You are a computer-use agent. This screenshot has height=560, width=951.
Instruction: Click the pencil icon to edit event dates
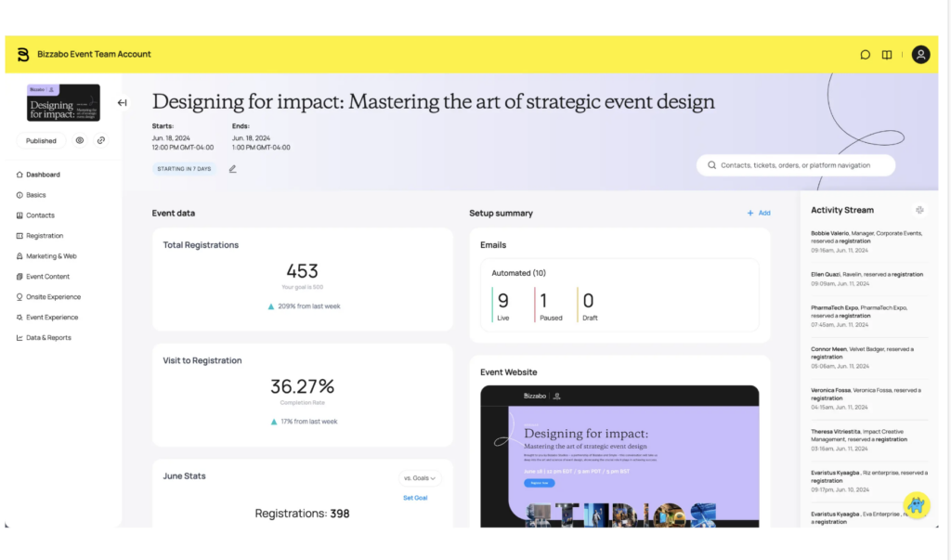(x=232, y=169)
